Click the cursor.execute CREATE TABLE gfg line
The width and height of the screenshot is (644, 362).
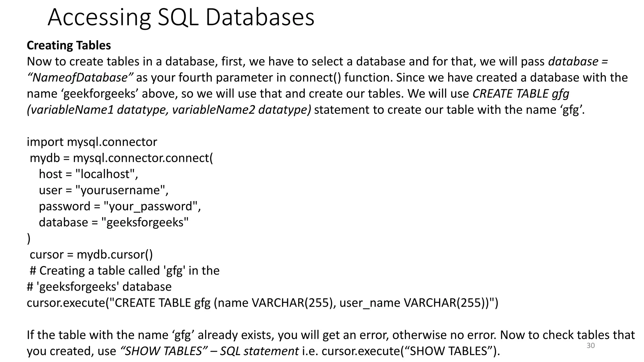pos(262,303)
